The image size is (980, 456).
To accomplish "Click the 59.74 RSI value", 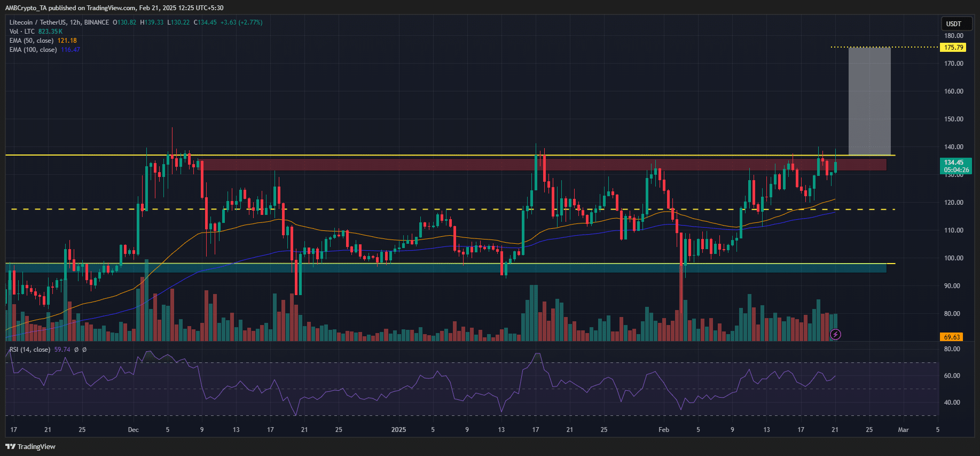I will click(x=62, y=350).
